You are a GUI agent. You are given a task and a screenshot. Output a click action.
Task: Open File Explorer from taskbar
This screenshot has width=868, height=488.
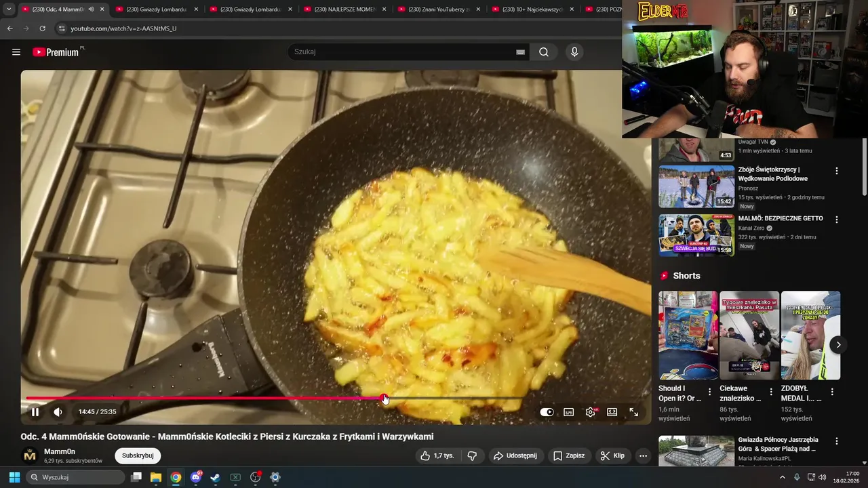(x=155, y=477)
